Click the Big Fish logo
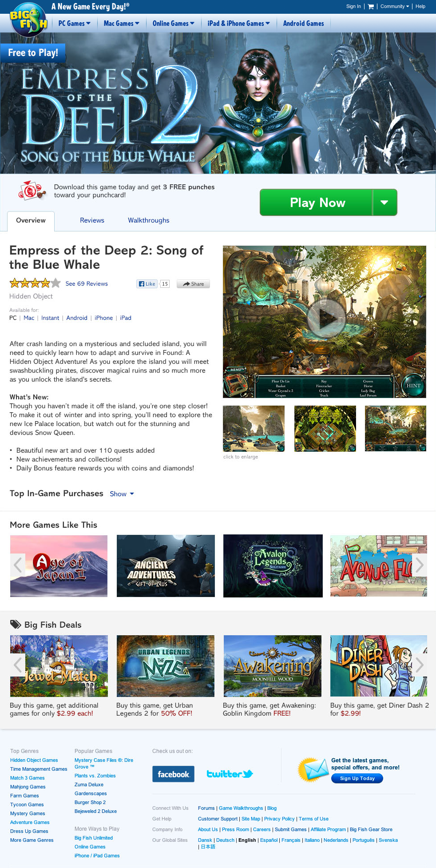 click(28, 20)
